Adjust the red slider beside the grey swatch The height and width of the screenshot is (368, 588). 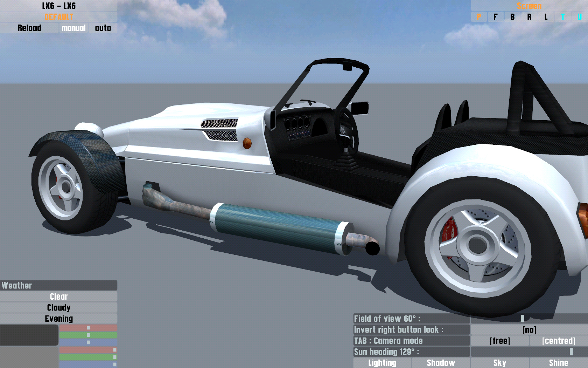click(88, 350)
